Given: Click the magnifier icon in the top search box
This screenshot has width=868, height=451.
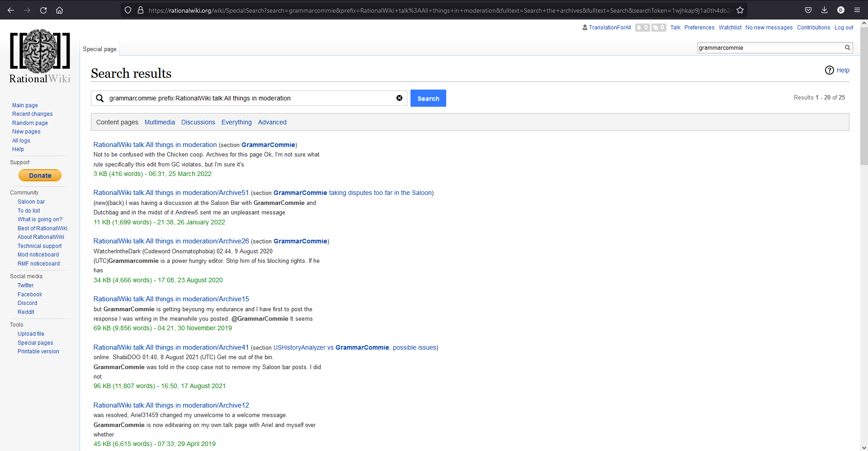Looking at the screenshot, I should pyautogui.click(x=848, y=47).
